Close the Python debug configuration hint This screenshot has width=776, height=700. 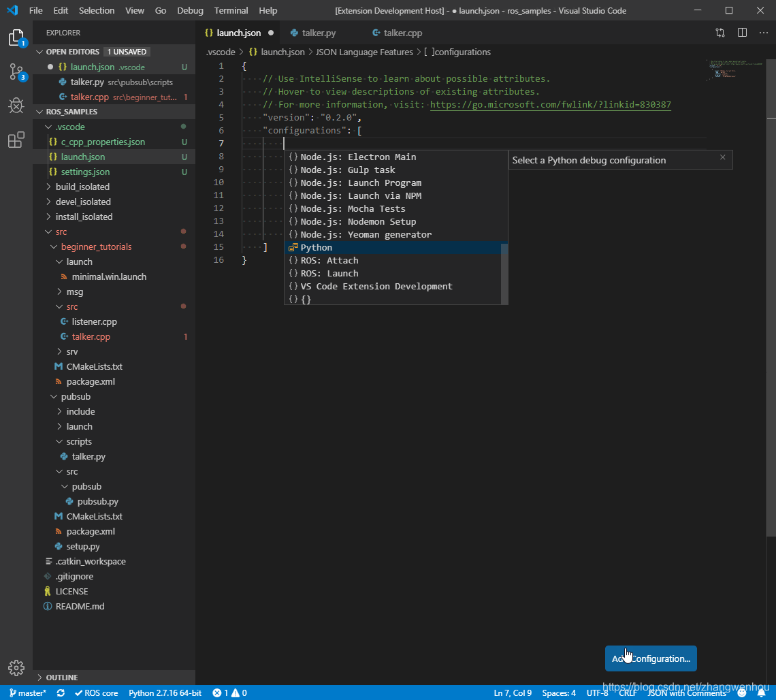coord(722,157)
